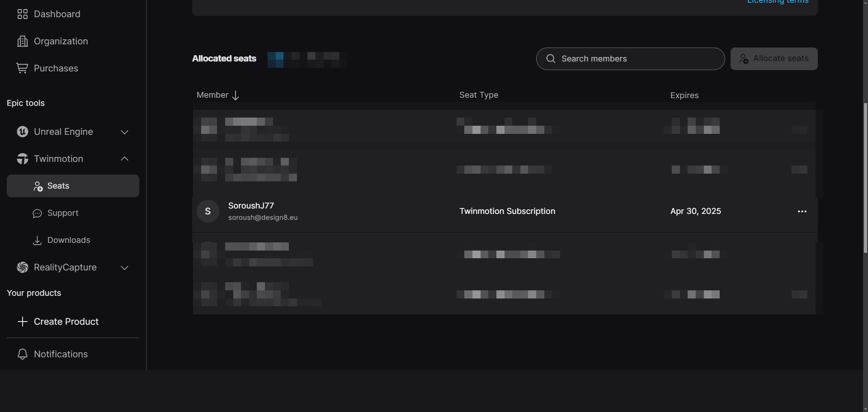Click the Twinmotion logo icon
The image size is (868, 412).
[x=23, y=159]
